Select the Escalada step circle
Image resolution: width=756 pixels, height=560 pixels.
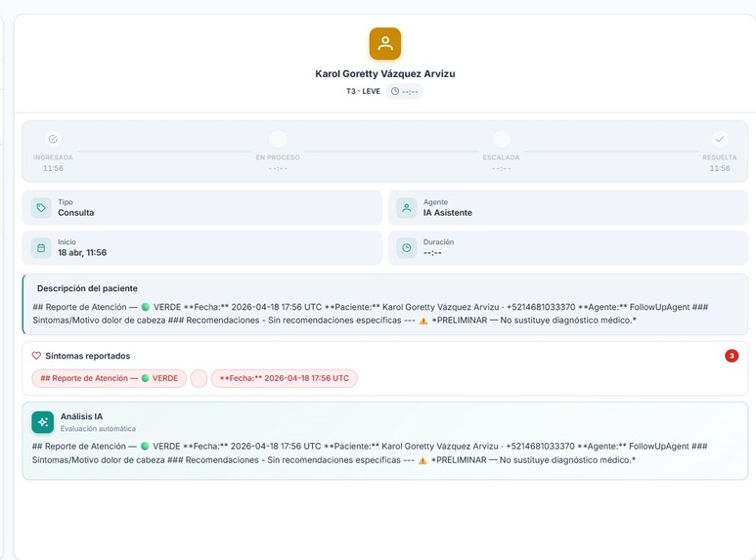[502, 139]
